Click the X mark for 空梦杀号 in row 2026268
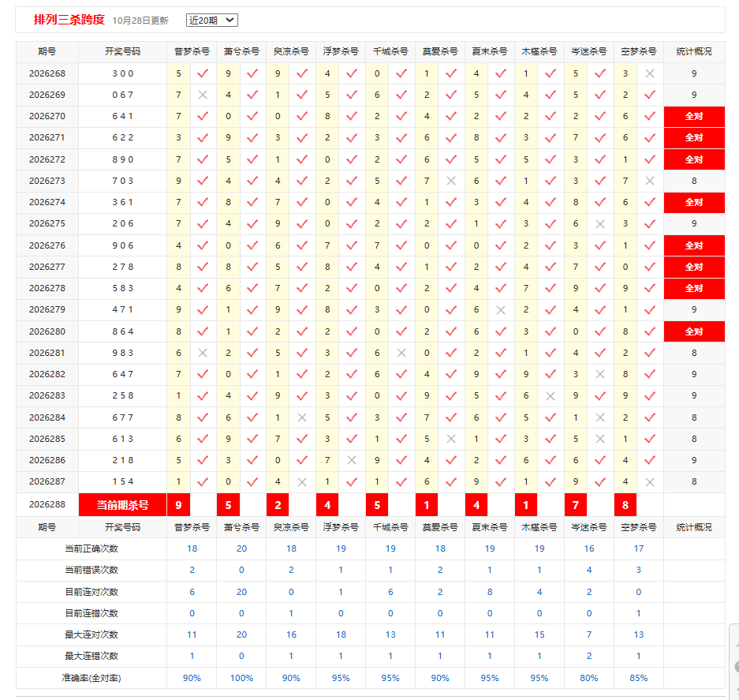The width and height of the screenshot is (739, 700). coord(650,73)
